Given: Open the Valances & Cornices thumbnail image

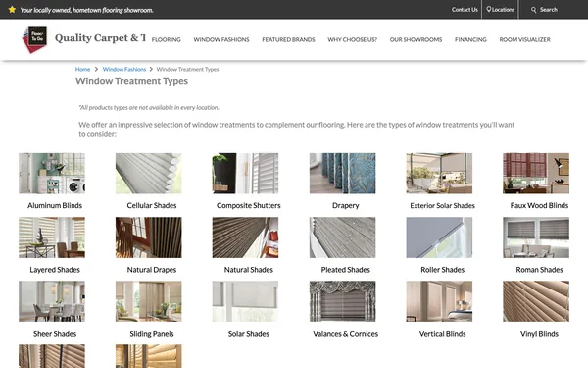Looking at the screenshot, I should coord(342,301).
